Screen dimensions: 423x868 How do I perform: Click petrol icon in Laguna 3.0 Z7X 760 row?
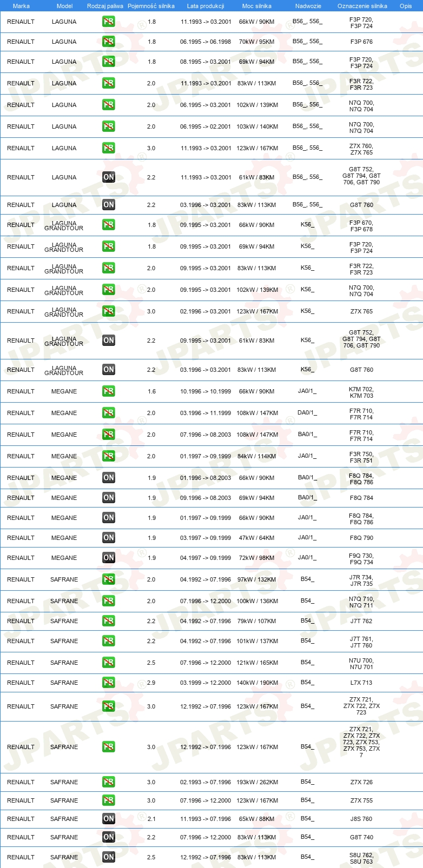coord(109,148)
